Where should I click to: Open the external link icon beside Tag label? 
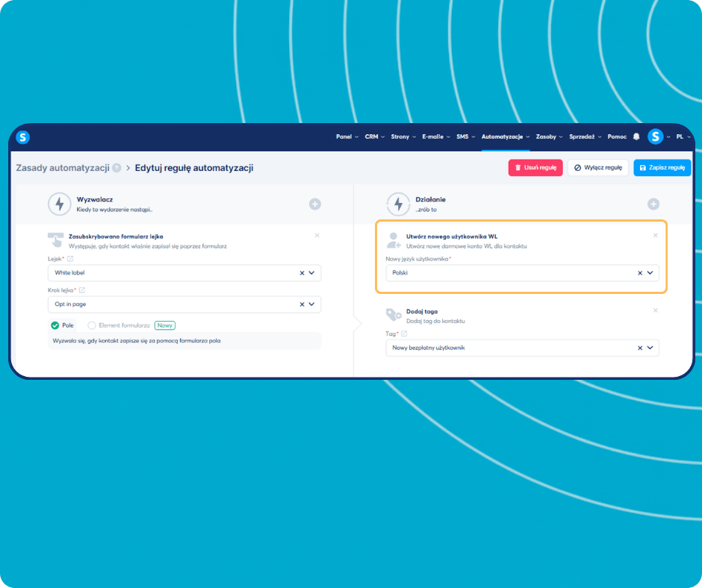(x=404, y=334)
